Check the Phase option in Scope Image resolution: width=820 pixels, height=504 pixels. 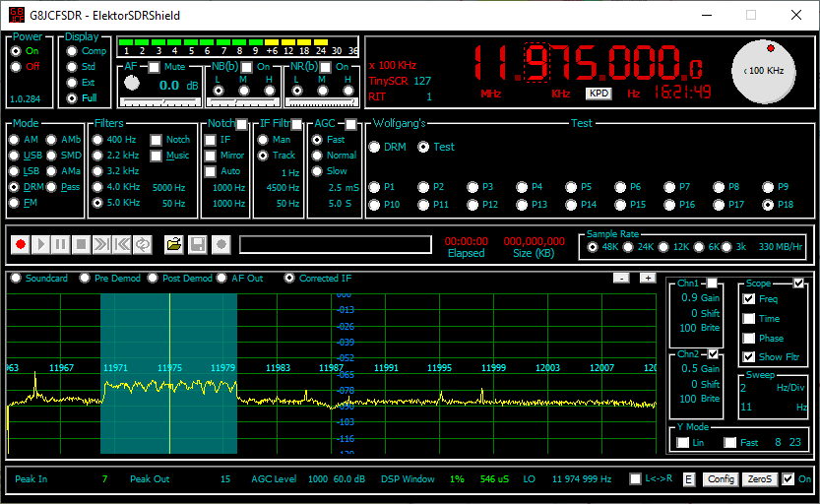point(749,338)
